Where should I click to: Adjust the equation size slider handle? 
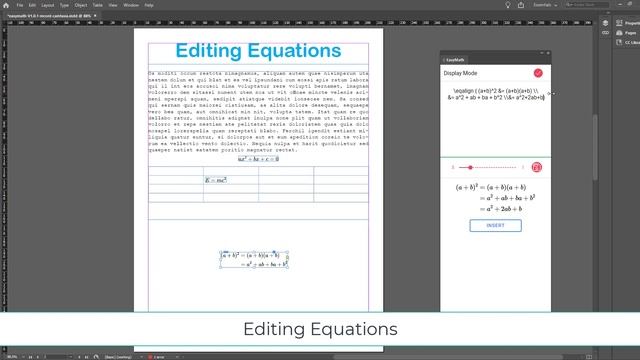click(470, 167)
